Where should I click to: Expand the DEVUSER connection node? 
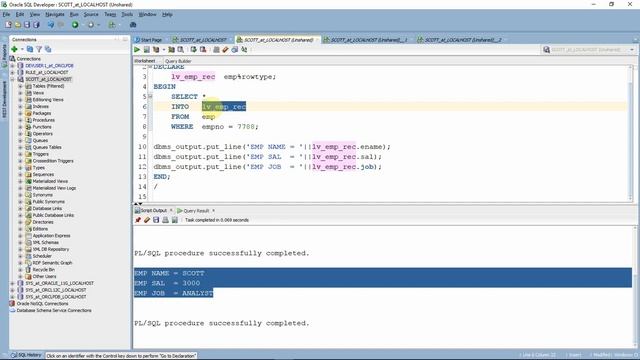coord(13,66)
